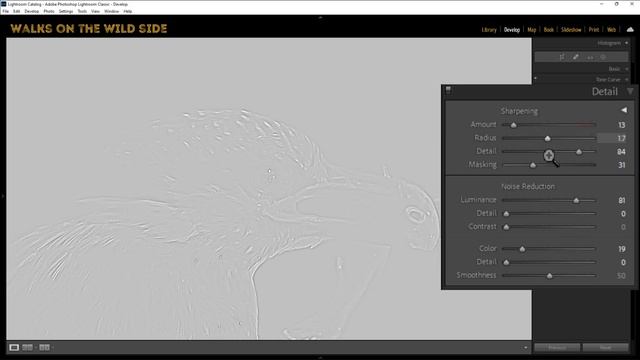Click the Sharpening Amount slider handle
This screenshot has height=360, width=640.
pyautogui.click(x=514, y=125)
